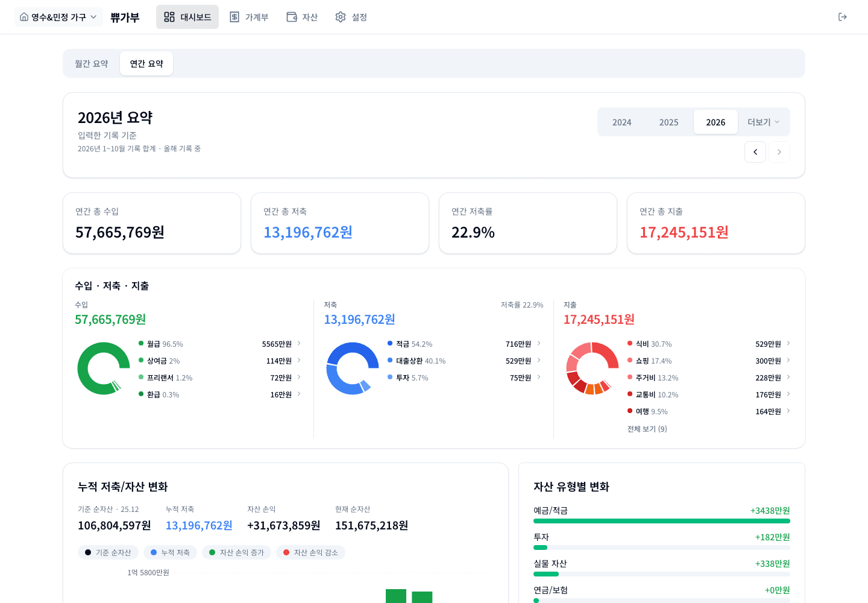Screen dimensions: 868x603
Task: Open 교통비 expense details chevron
Action: (x=788, y=394)
